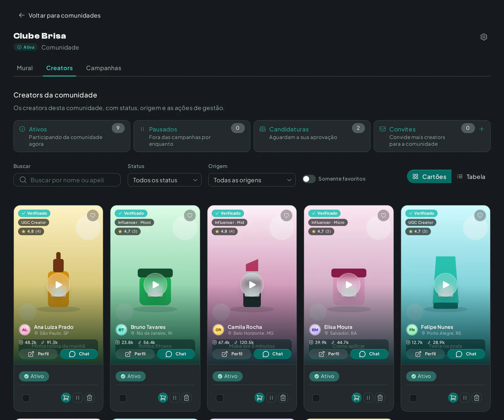The image size is (504, 420).
Task: Open the Todas as origens dropdown
Action: click(252, 180)
